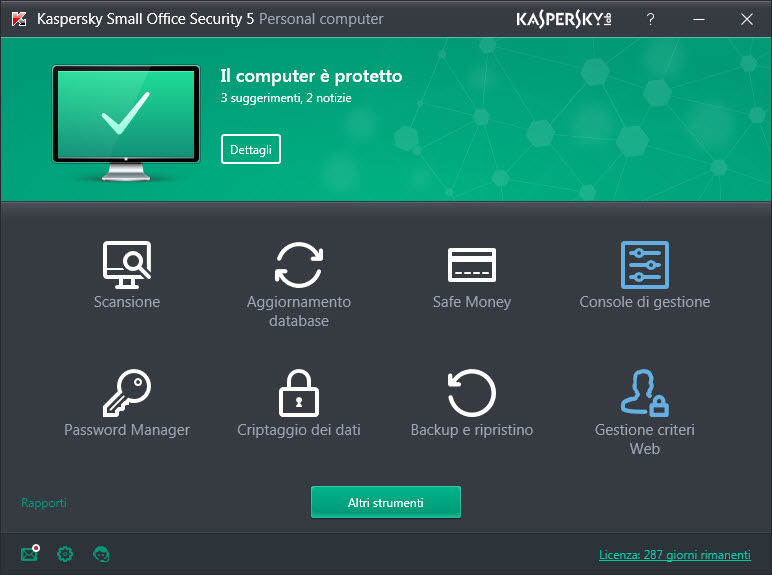Click the '3 suggerimenti, 2 notizie' text
This screenshot has width=772, height=575.
pos(286,98)
